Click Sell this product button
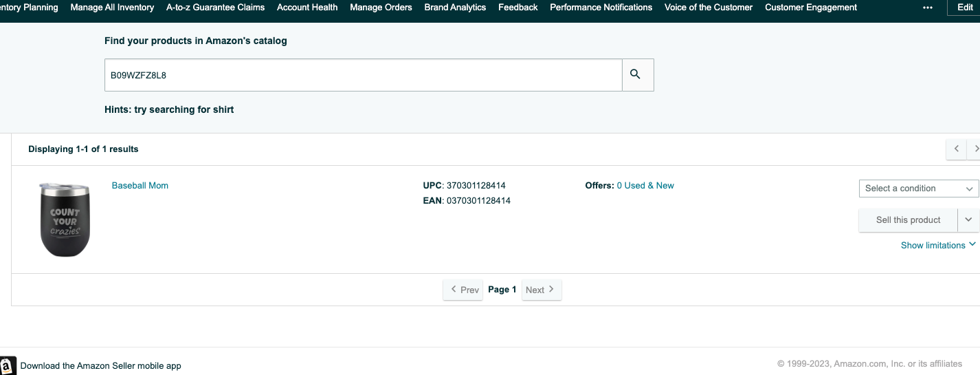The height and width of the screenshot is (375, 980). pyautogui.click(x=909, y=220)
